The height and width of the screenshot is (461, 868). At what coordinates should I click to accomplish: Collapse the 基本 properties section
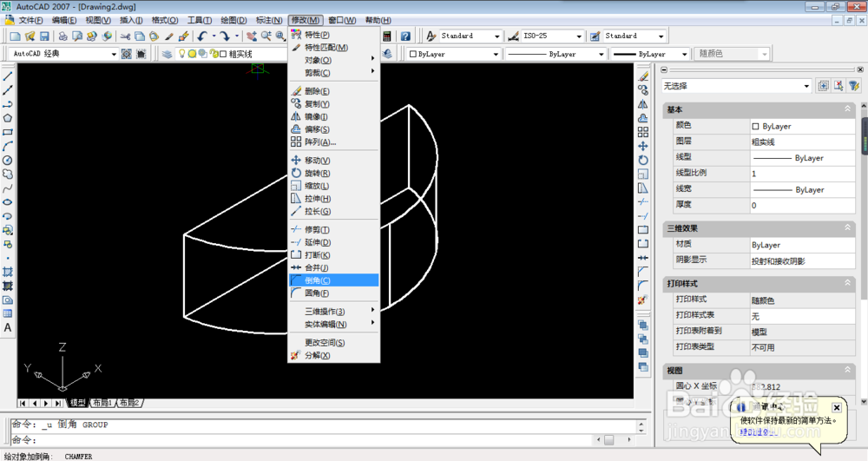[x=847, y=109]
